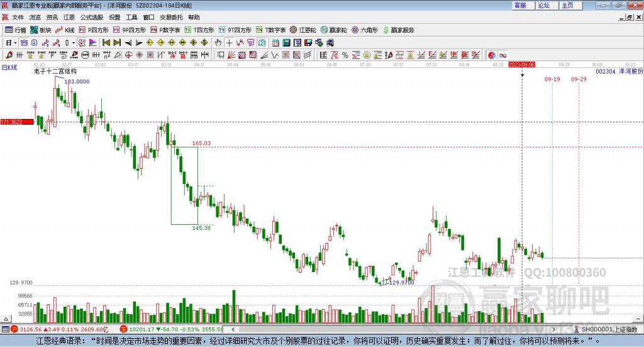
Task: Click the 171.3622 price label
Action: pos(17,122)
